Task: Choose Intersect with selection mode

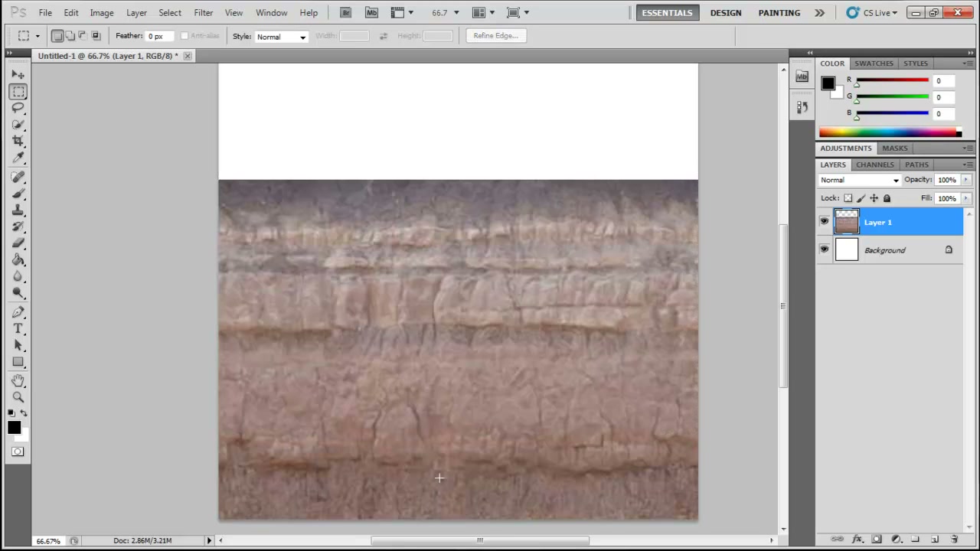Action: pyautogui.click(x=96, y=36)
